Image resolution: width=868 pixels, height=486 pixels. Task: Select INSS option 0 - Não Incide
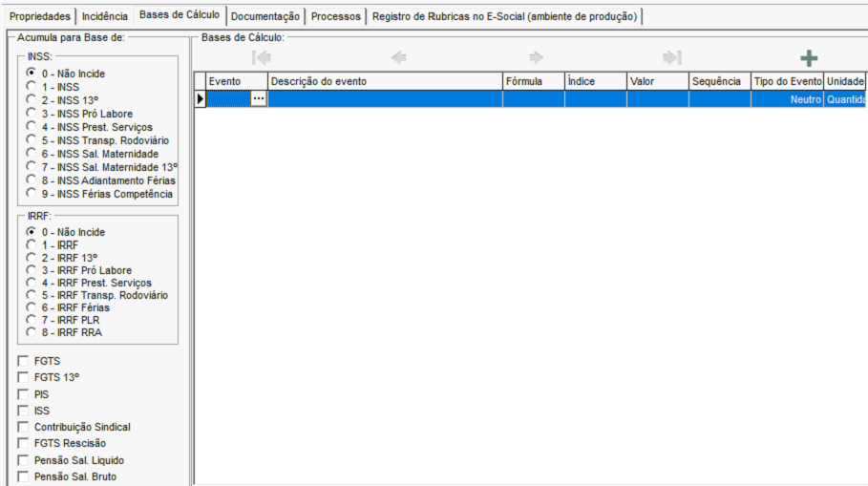tap(31, 74)
